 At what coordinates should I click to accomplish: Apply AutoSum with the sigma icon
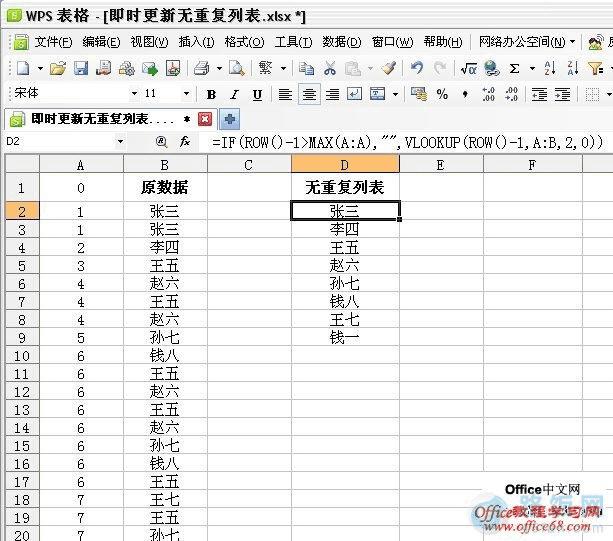(x=514, y=69)
